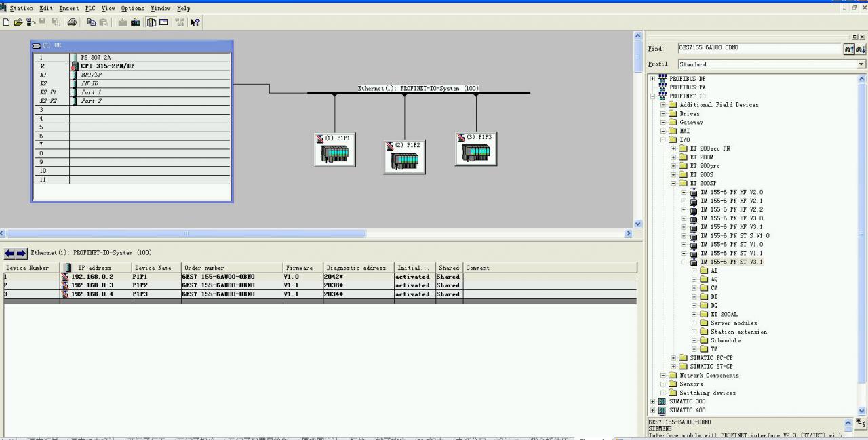Open the View menu
Screen dimensions: 868x440
(108, 8)
